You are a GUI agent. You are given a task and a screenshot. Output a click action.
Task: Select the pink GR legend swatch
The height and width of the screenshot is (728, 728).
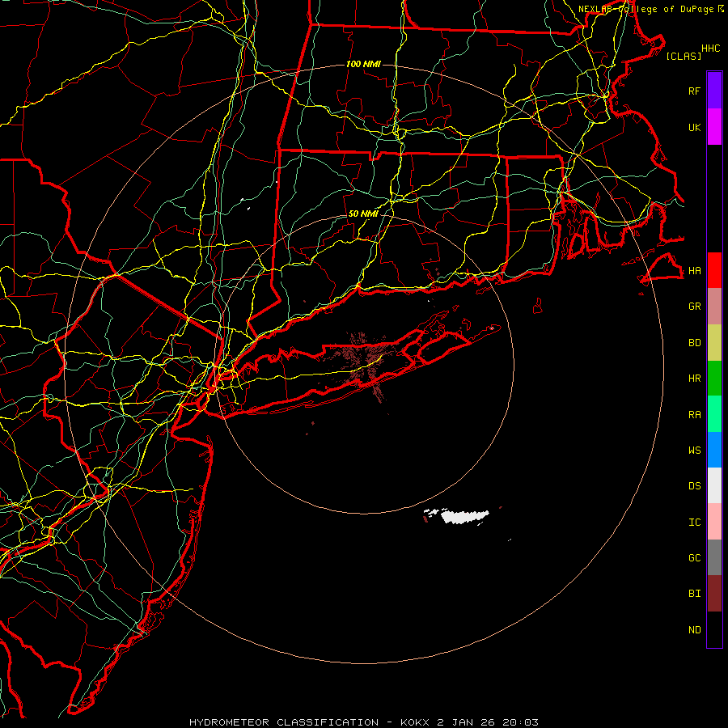click(714, 307)
